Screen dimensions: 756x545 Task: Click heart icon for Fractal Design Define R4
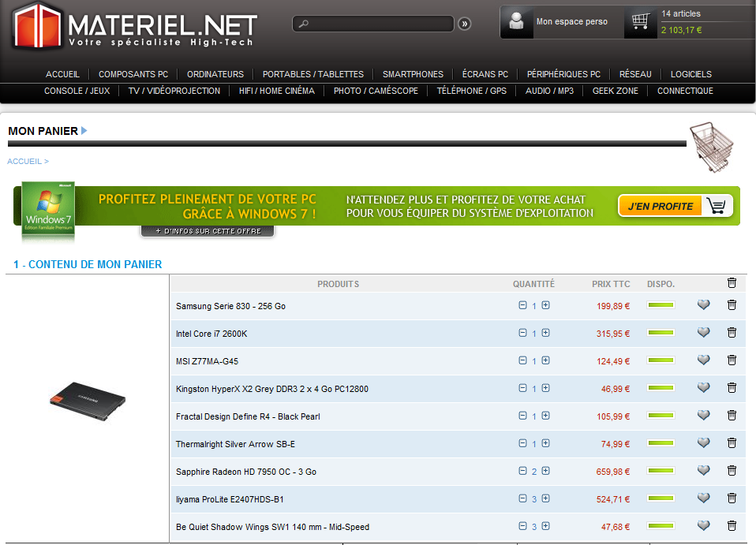point(703,416)
